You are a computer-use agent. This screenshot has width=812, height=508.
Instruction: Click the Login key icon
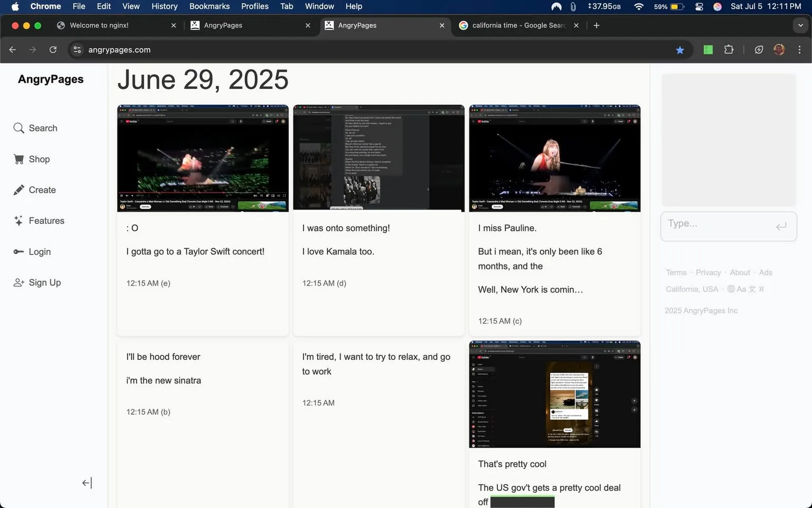[17, 251]
